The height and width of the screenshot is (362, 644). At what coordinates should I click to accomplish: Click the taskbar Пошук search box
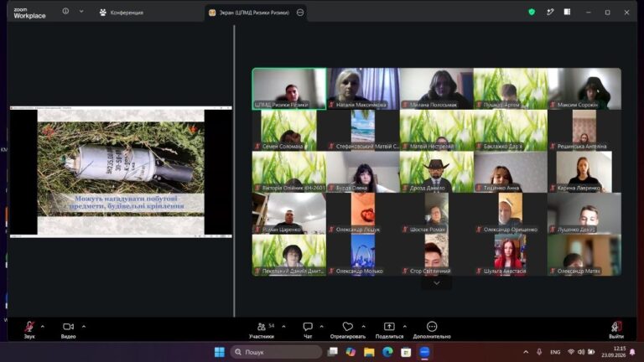276,352
